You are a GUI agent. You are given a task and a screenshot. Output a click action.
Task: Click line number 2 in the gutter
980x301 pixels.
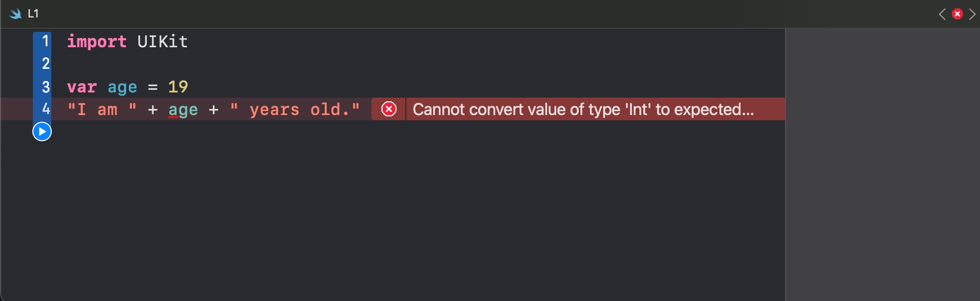point(45,64)
